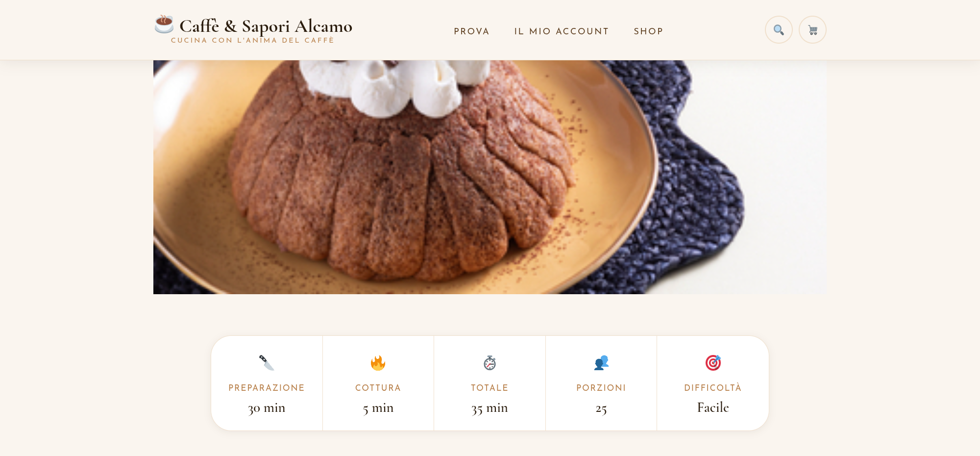Viewport: 980px width, 456px height.
Task: Open the Shop menu item
Action: [648, 31]
